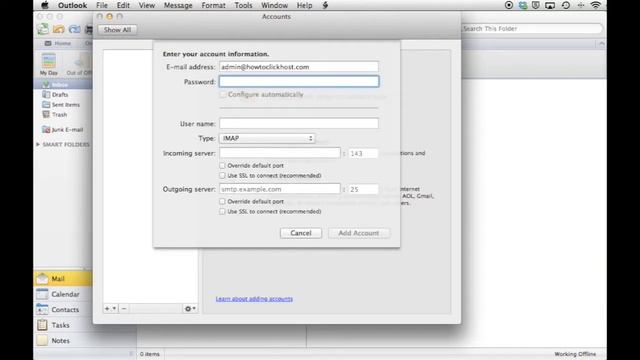Enable Use SSL to connect for incoming server

[222, 176]
